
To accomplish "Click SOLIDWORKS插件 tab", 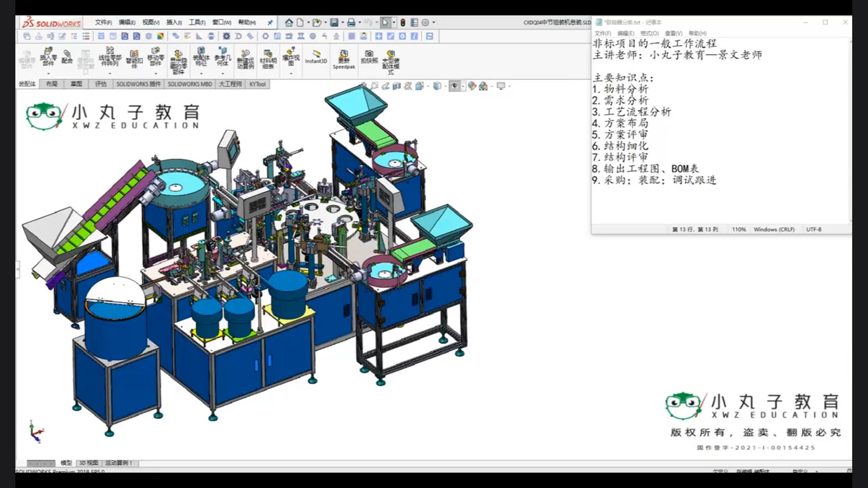I will (x=138, y=84).
